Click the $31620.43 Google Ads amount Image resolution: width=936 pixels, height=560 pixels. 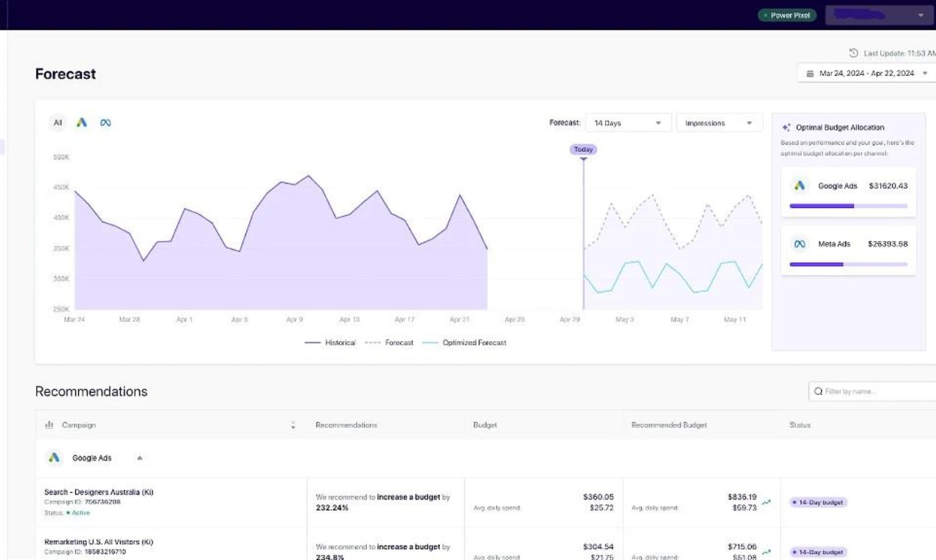pyautogui.click(x=888, y=186)
